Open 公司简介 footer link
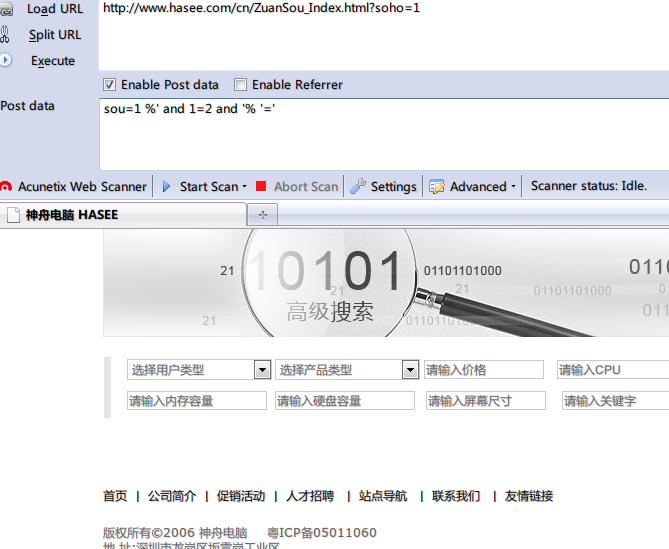The image size is (669, 549). [x=172, y=496]
